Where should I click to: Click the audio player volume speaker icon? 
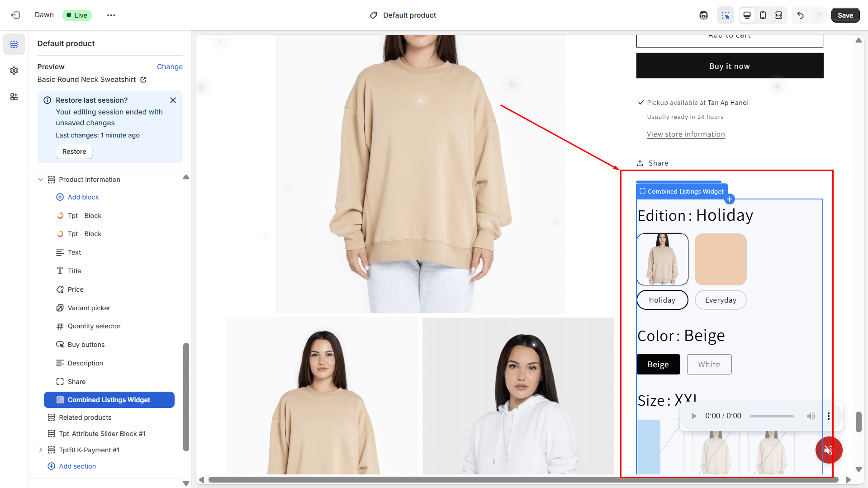[811, 416]
